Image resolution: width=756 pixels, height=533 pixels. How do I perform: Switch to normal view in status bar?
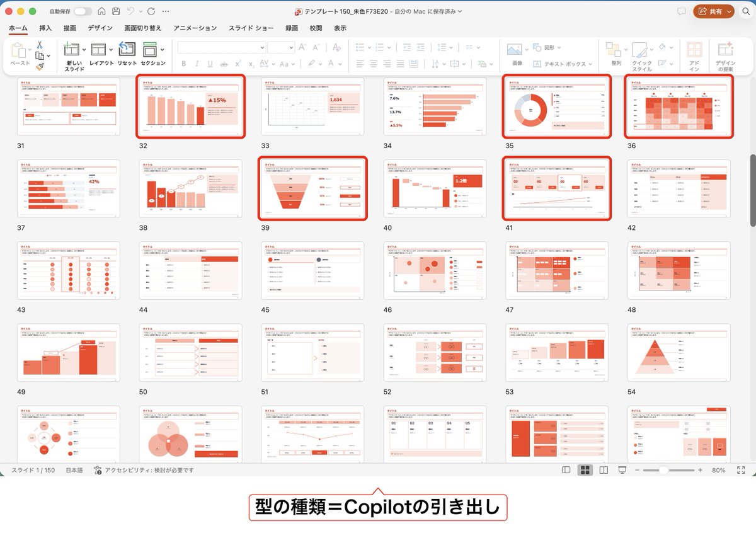566,470
